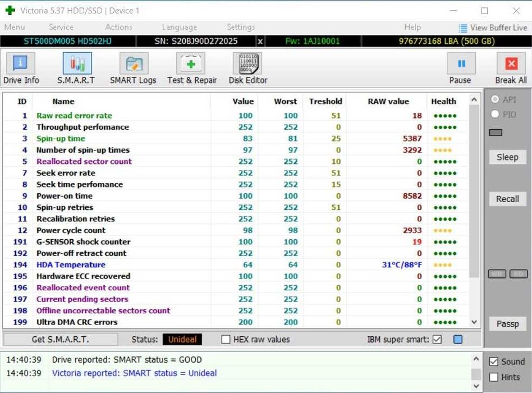Image resolution: width=532 pixels, height=393 pixels.
Task: Select the Power-on time row
Action: (x=236, y=196)
